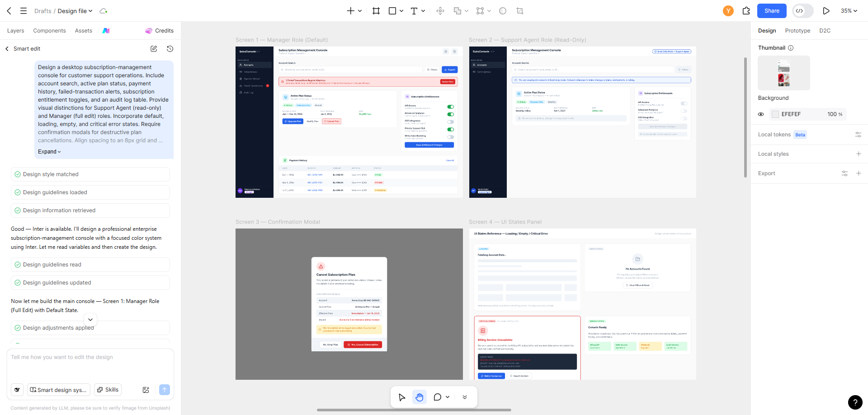The width and height of the screenshot is (868, 415).
Task: Play the prototype preview
Action: point(826,11)
